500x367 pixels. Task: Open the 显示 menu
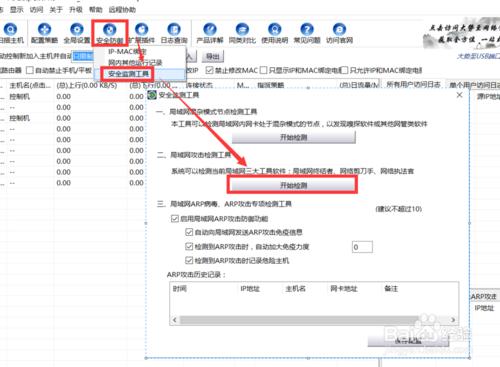pos(16,10)
